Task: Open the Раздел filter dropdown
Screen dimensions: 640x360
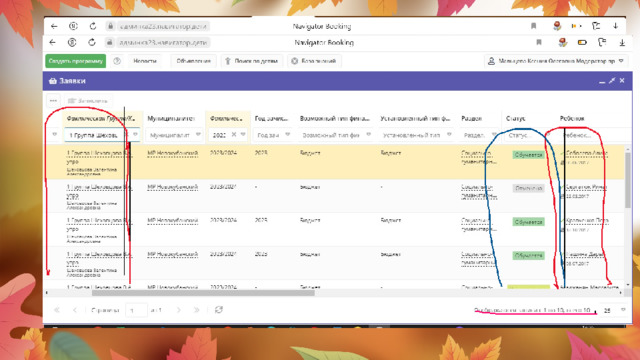Action: [x=494, y=134]
